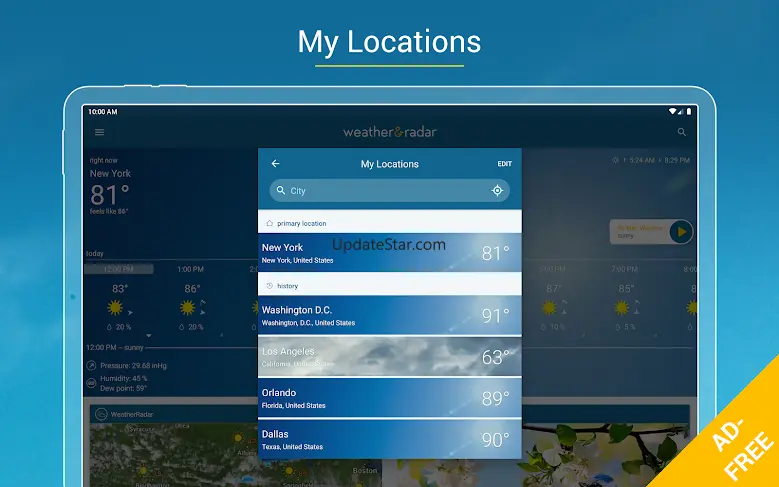
Task: Select the 12:00 PM hourly tab
Action: [119, 269]
